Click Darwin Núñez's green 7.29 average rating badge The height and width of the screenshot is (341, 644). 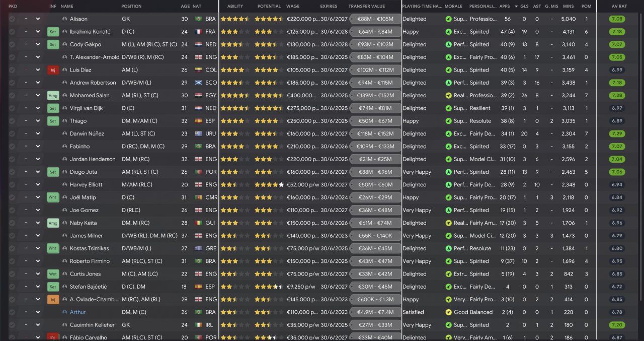coord(616,133)
